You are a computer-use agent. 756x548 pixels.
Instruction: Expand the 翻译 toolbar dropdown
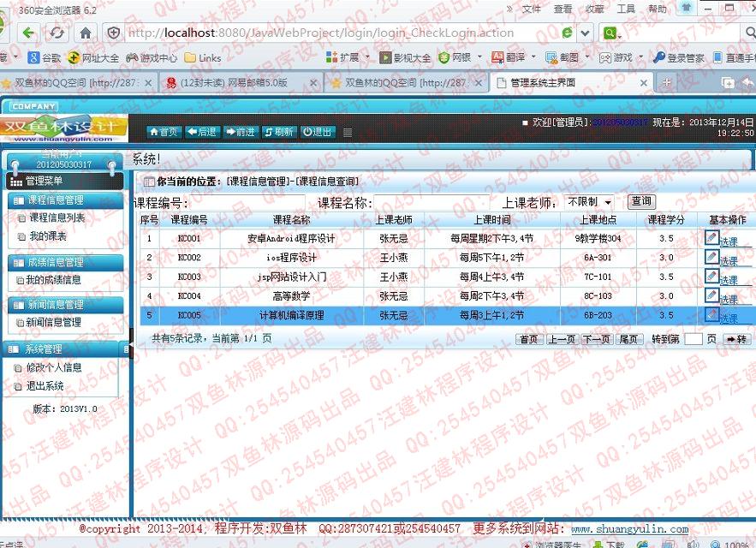click(x=533, y=57)
